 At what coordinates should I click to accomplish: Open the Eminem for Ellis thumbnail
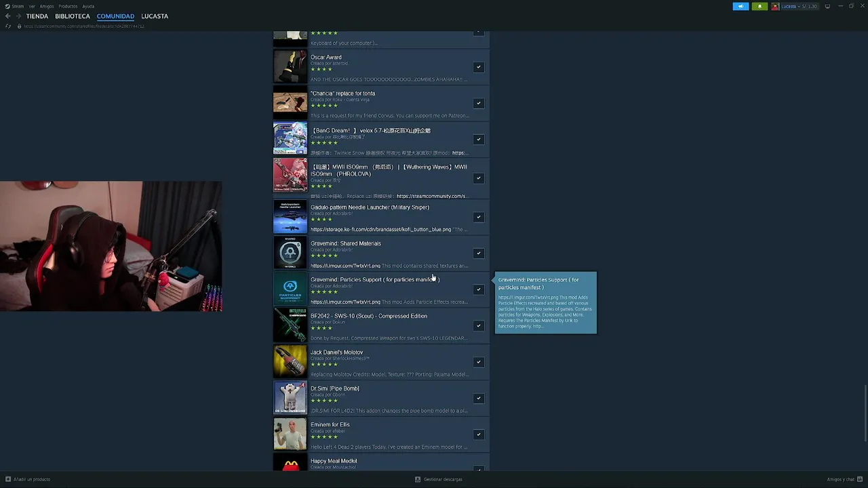coord(290,434)
